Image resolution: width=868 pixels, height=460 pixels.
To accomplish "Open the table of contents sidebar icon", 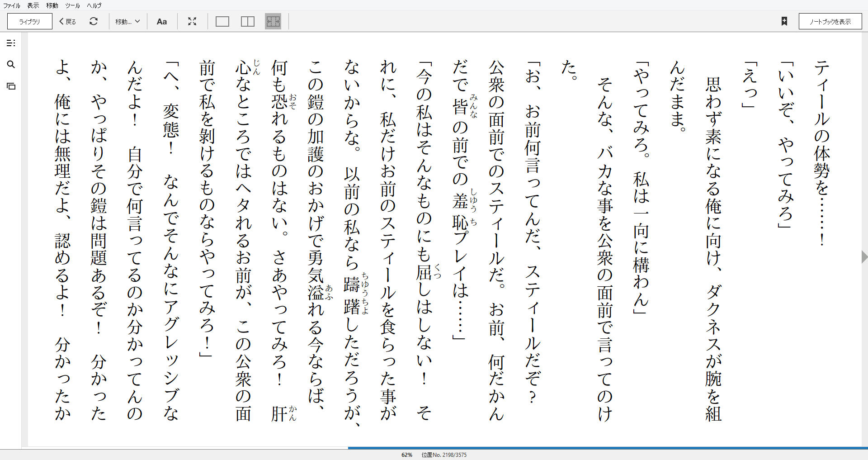I will (11, 43).
